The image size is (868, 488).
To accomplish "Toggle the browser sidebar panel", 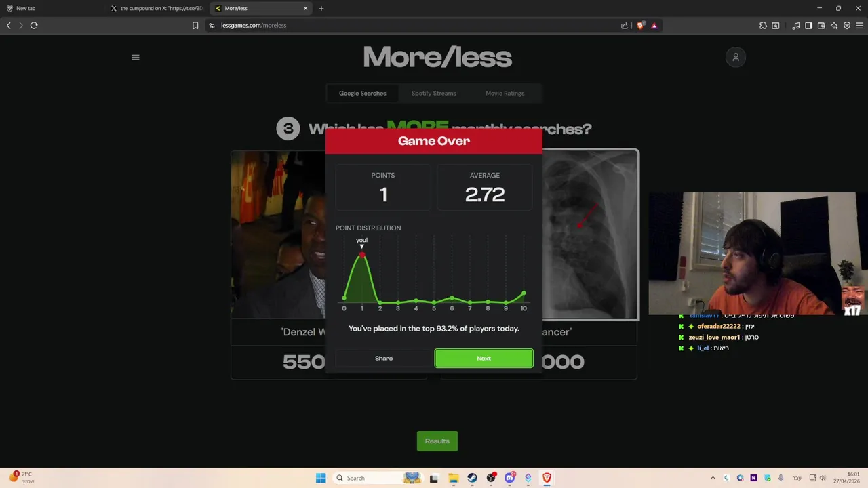I will click(x=808, y=25).
